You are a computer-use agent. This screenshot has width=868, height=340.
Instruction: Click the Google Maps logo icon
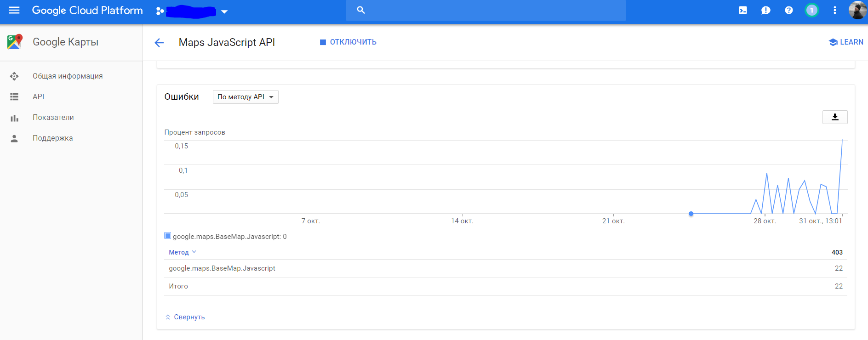pos(15,42)
